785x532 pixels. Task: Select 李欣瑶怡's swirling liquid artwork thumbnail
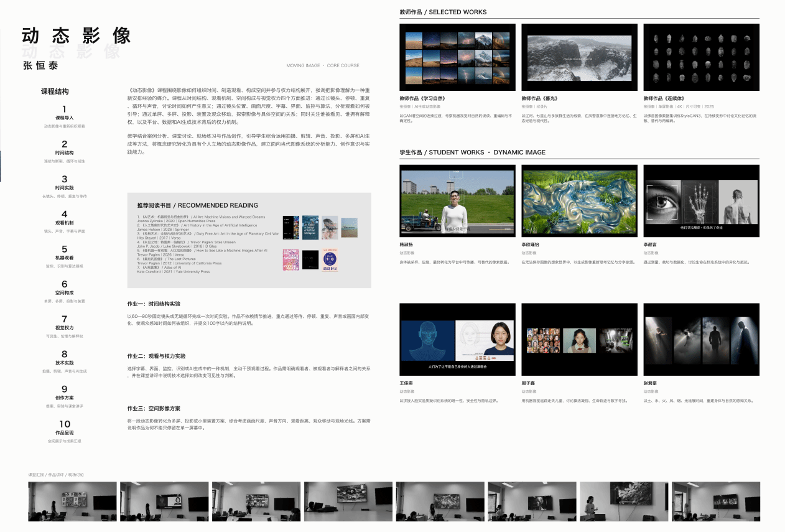pos(579,200)
